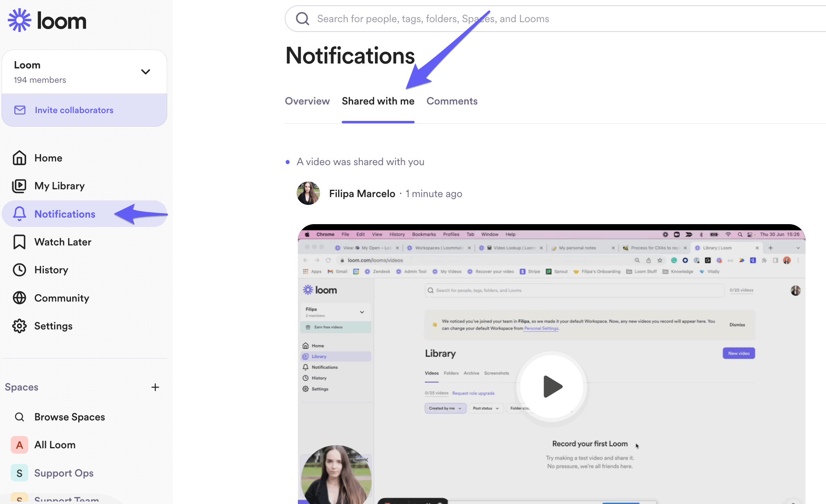The width and height of the screenshot is (826, 504).
Task: Add a new Space with plus icon
Action: (155, 387)
